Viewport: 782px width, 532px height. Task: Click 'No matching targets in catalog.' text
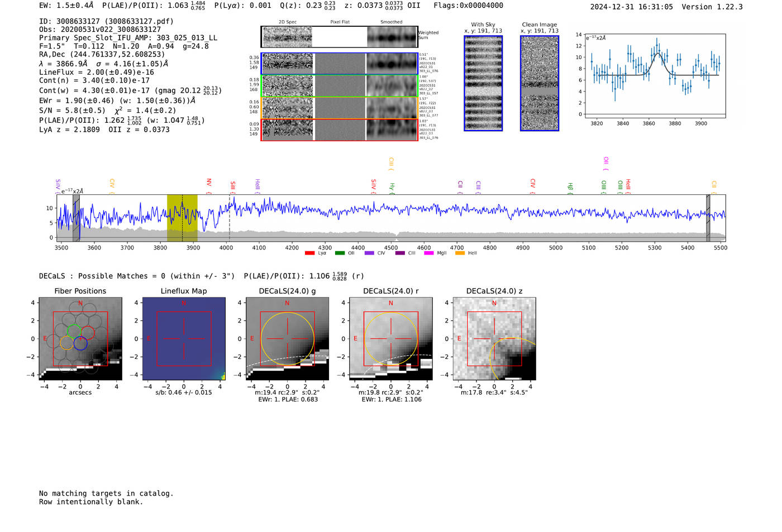pos(106,493)
